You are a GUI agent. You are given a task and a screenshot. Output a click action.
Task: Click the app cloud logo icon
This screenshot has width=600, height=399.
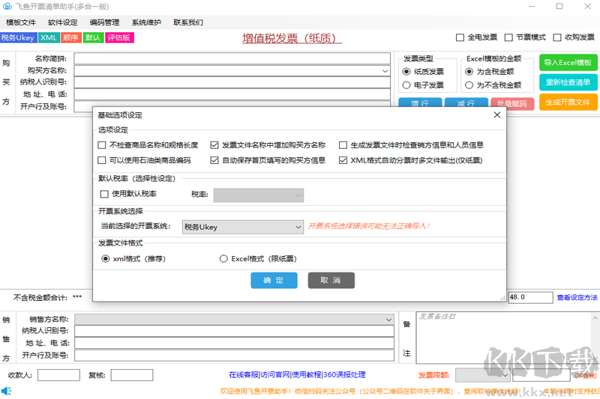[x=7, y=6]
